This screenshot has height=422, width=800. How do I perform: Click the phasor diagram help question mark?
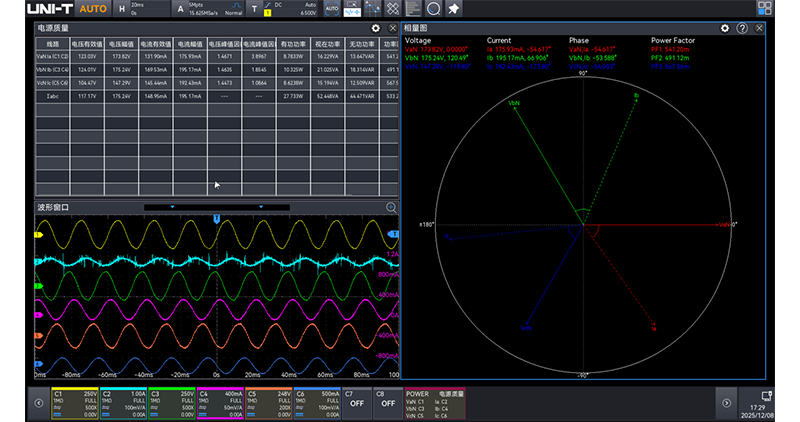[742, 29]
